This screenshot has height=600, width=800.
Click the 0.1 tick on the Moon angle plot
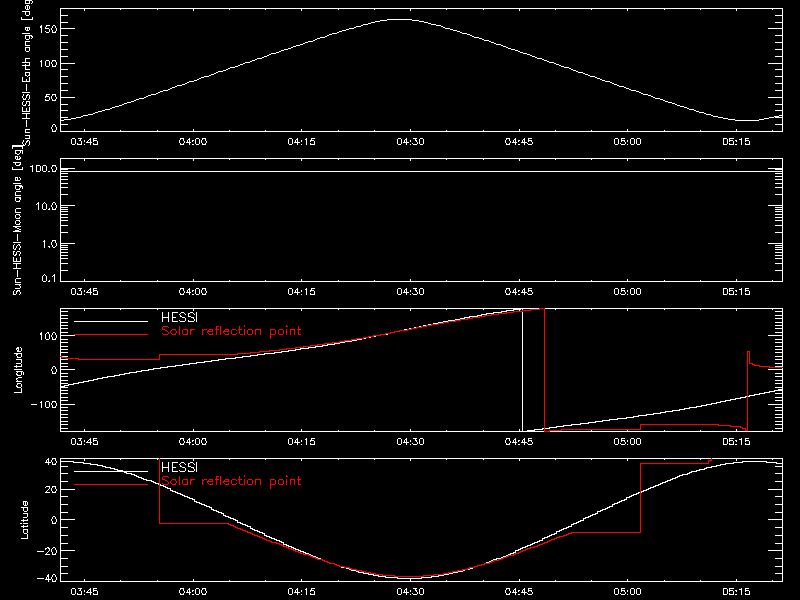pyautogui.click(x=49, y=278)
